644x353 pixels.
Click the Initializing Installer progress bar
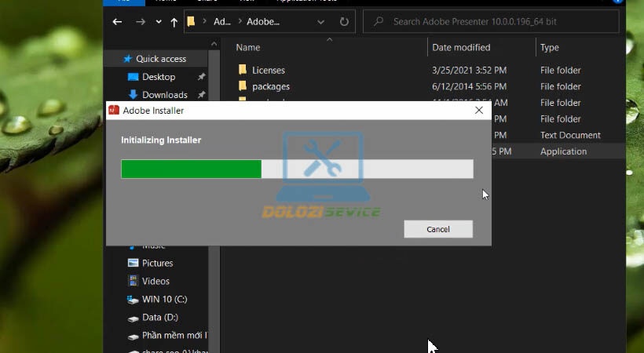(297, 169)
